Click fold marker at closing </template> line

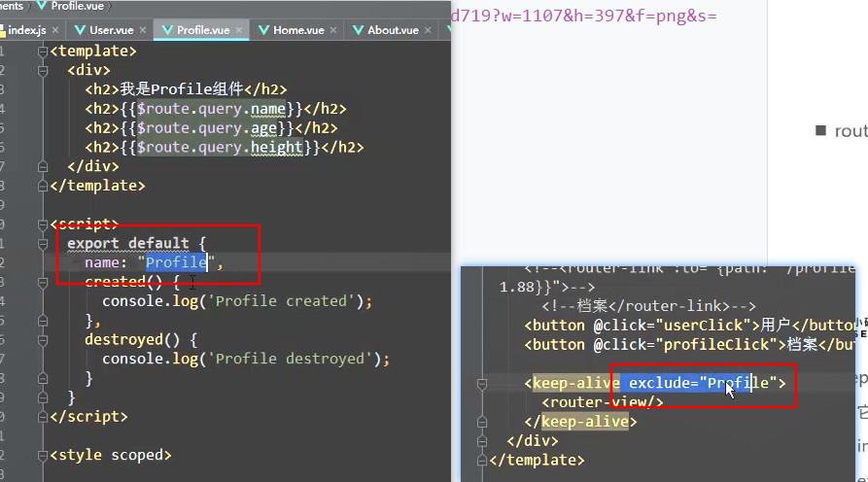click(43, 186)
